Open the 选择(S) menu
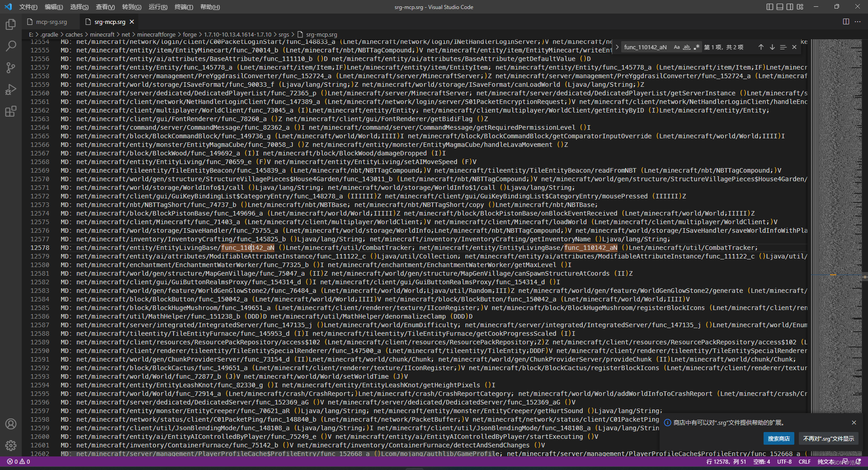This screenshot has height=470, width=868. tap(80, 7)
